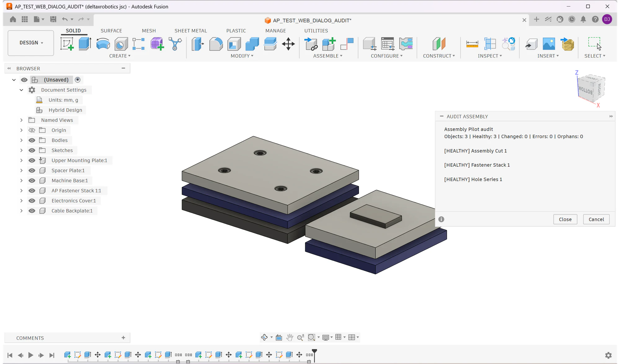Viewport: 620px width, 364px height.
Task: Open the DESIGN workspace dropdown
Action: tap(31, 43)
